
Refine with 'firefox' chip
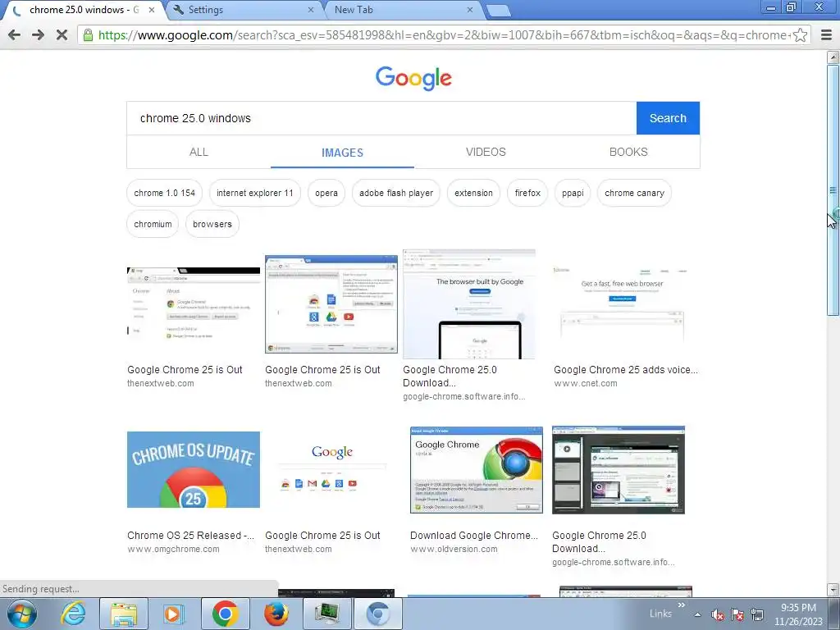tap(527, 193)
